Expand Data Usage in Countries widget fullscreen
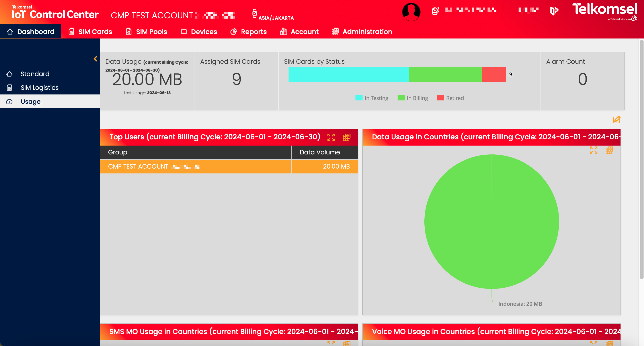The width and height of the screenshot is (644, 346). coord(593,150)
